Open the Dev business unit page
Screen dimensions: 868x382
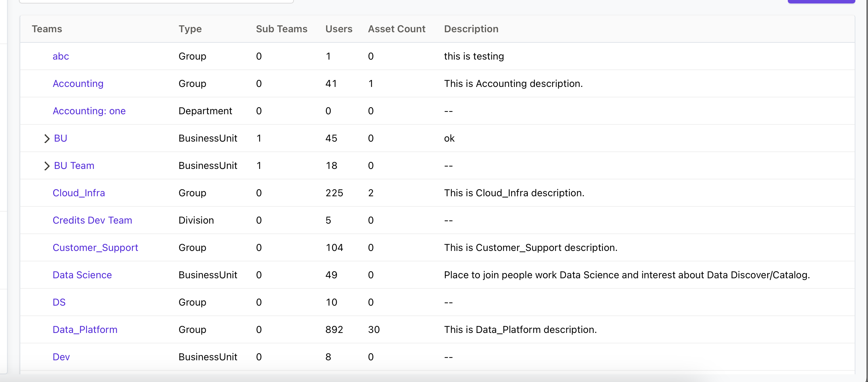tap(61, 357)
